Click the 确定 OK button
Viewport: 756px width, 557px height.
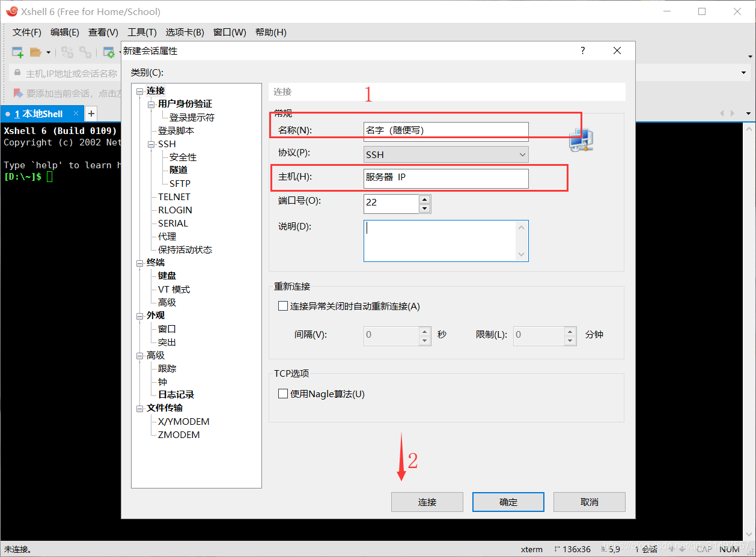tap(508, 502)
